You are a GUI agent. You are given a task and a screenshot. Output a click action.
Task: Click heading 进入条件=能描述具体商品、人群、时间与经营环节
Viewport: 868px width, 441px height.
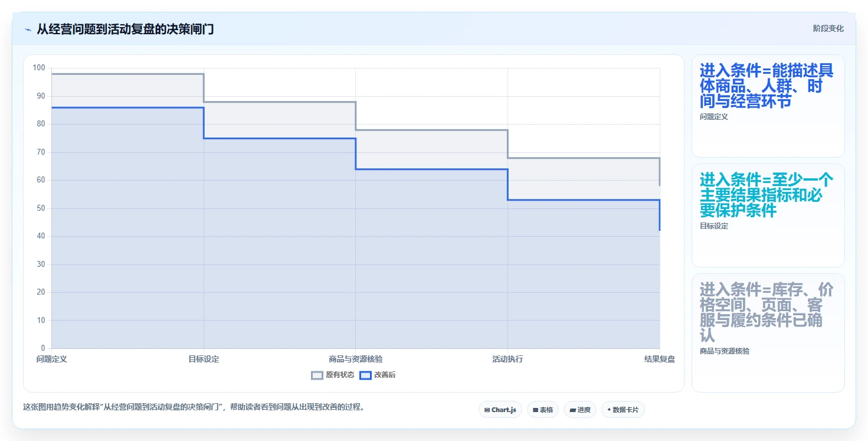click(x=767, y=86)
